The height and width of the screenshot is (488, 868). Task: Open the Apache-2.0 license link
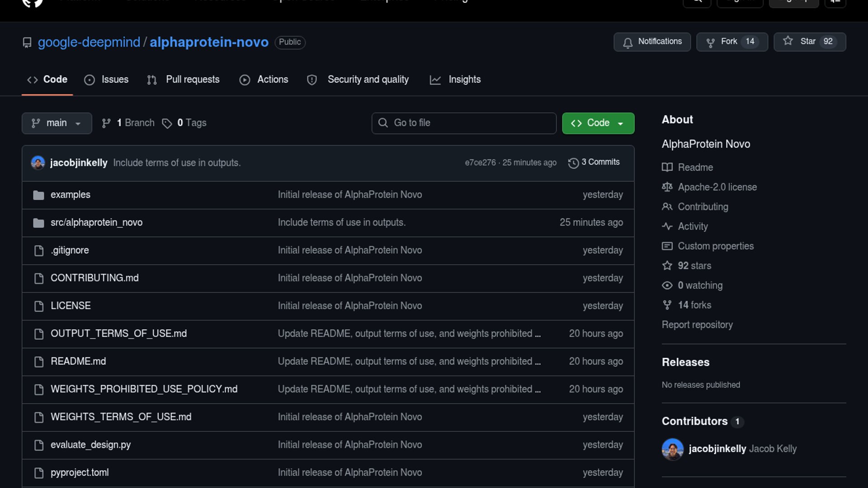point(717,187)
